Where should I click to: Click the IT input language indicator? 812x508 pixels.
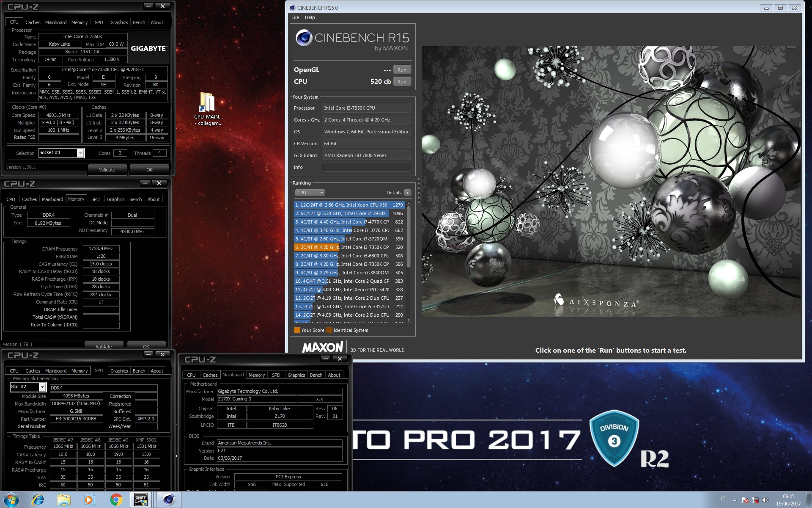click(x=723, y=499)
